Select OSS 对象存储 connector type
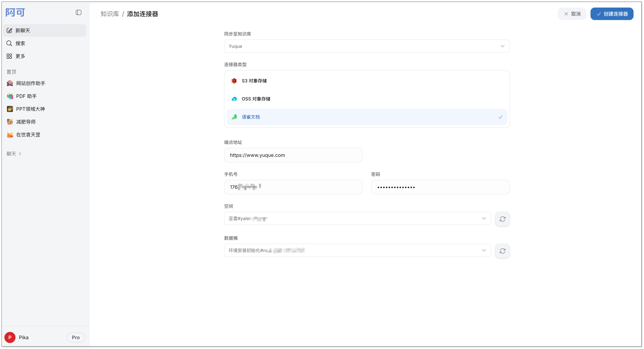Image resolution: width=644 pixels, height=349 pixels. 367,99
